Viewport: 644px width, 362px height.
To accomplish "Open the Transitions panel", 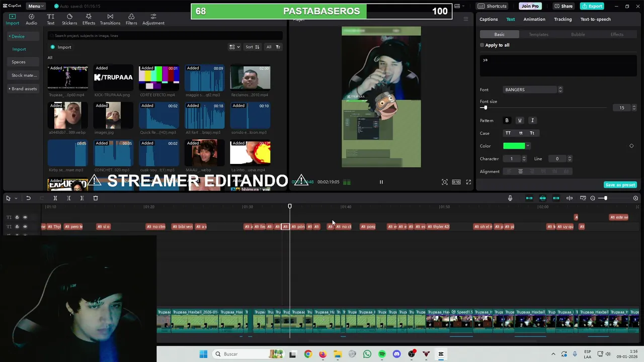I will 110,19.
